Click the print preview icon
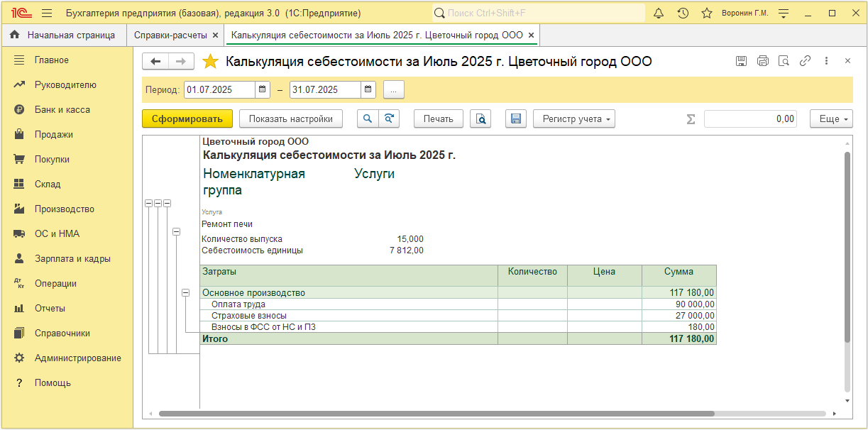 (481, 118)
